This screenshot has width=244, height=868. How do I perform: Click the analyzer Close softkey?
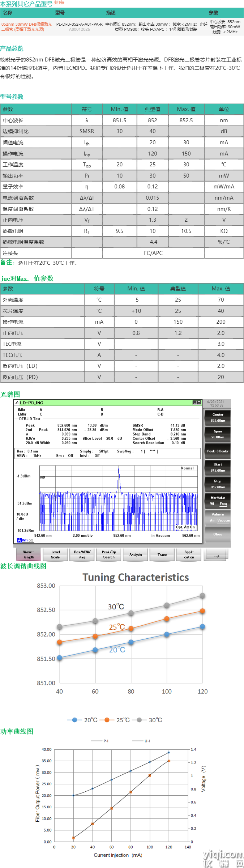pos(218,534)
